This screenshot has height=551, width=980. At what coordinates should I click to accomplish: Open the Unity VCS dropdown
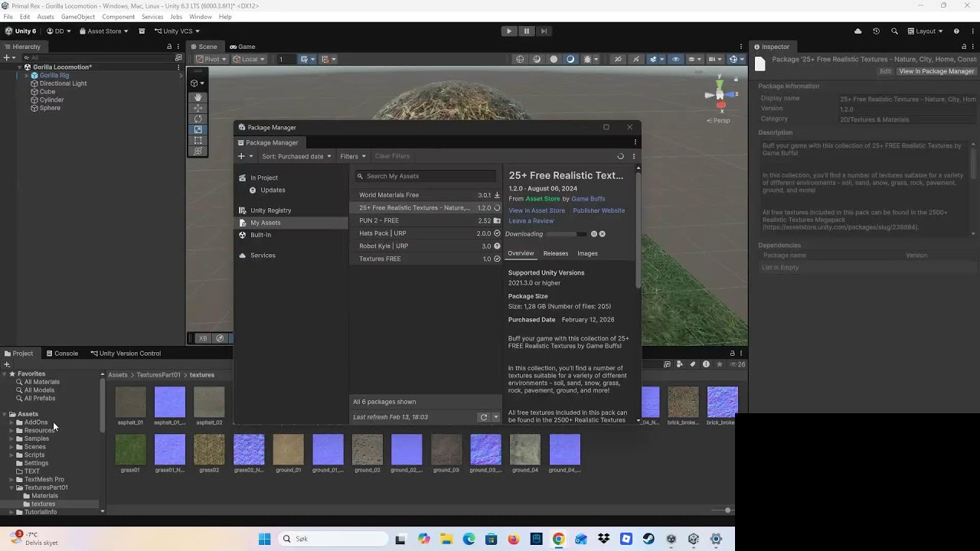click(x=177, y=31)
